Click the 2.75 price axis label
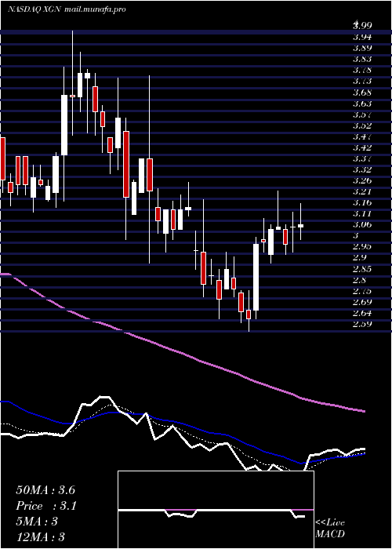392x549 pixels. point(362,291)
